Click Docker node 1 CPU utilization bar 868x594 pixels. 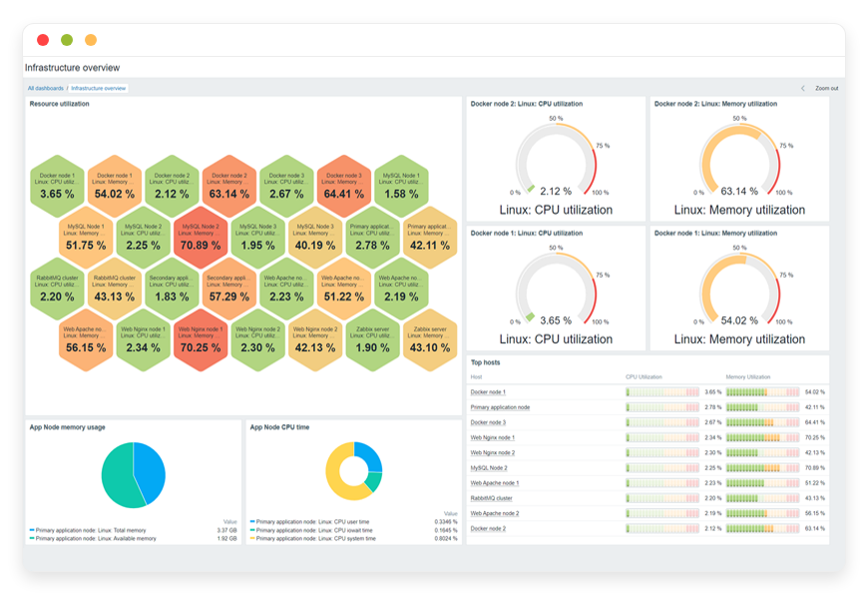coord(662,392)
